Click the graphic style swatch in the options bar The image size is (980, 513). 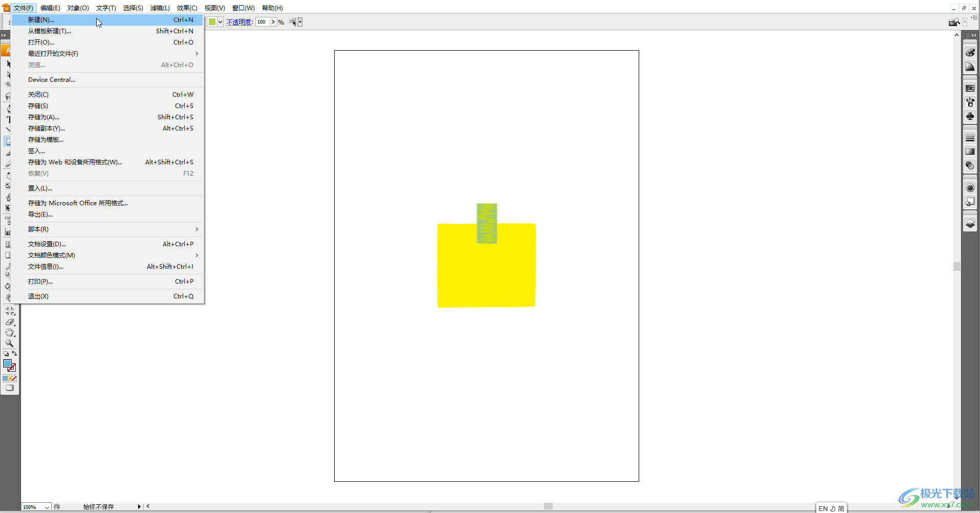coord(212,22)
